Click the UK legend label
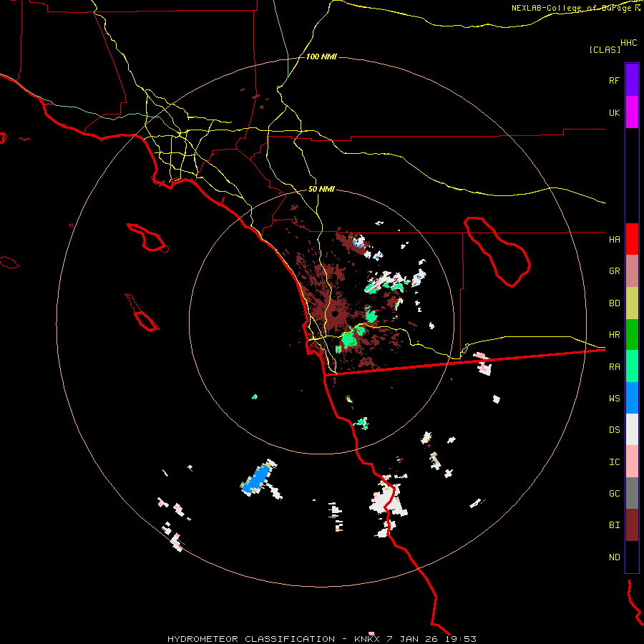Image resolution: width=644 pixels, height=644 pixels. (x=614, y=112)
